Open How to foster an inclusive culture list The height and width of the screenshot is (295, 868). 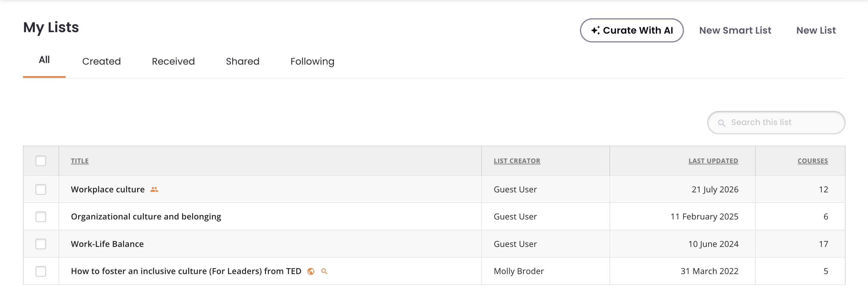(186, 271)
